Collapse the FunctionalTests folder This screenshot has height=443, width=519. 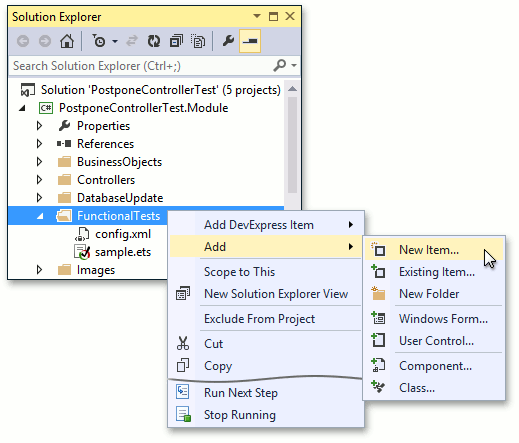pos(40,216)
